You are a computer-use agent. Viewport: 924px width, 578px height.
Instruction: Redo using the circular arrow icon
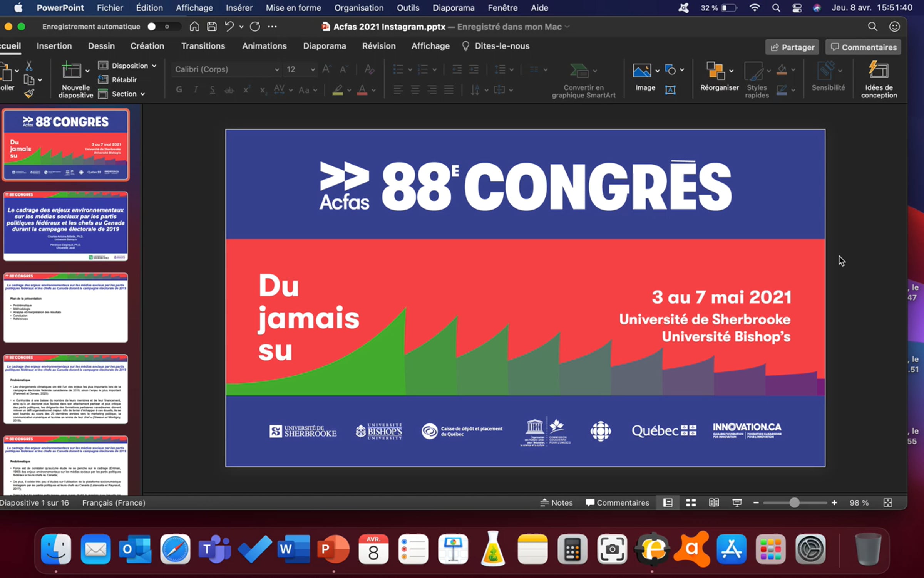click(x=255, y=27)
